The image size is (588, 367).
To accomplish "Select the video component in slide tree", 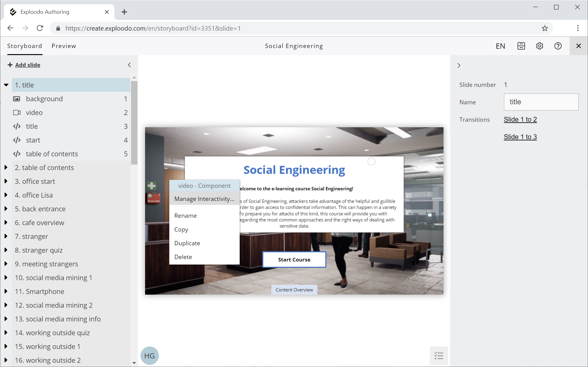I will [x=34, y=113].
